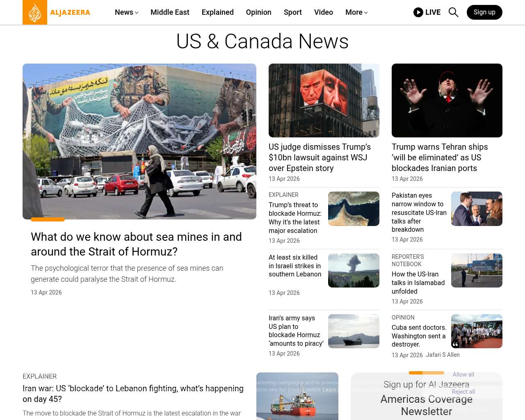Viewport: 525px width, 420px height.
Task: Open Iran war day 45 explainer headline
Action: pyautogui.click(x=133, y=394)
